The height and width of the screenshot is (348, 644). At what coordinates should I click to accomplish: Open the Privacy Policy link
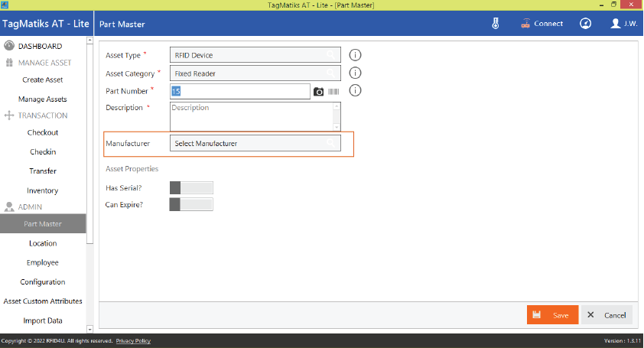click(x=133, y=341)
